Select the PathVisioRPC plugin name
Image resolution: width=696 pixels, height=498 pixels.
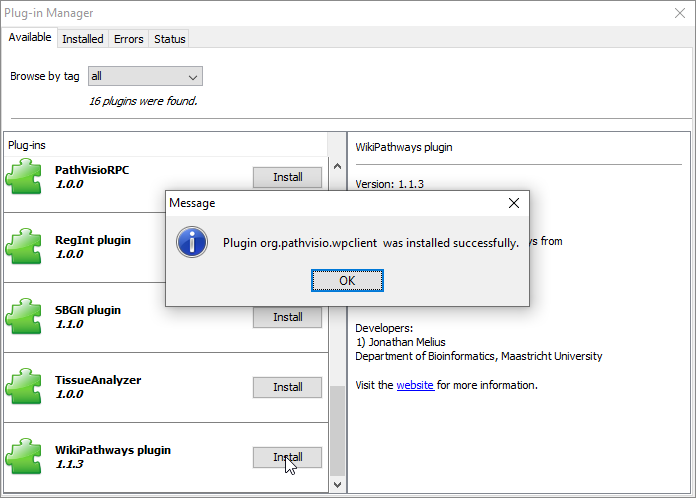(x=92, y=170)
